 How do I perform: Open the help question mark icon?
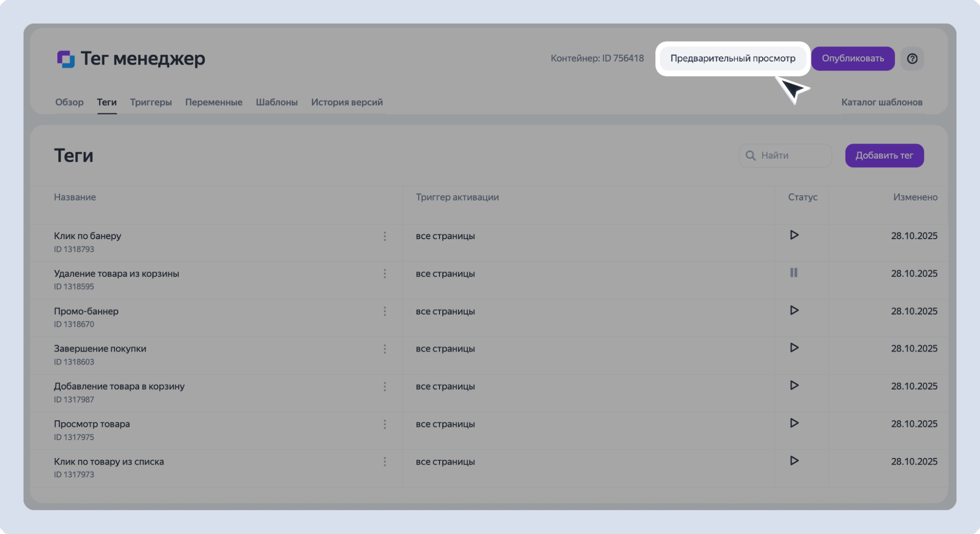(x=912, y=59)
